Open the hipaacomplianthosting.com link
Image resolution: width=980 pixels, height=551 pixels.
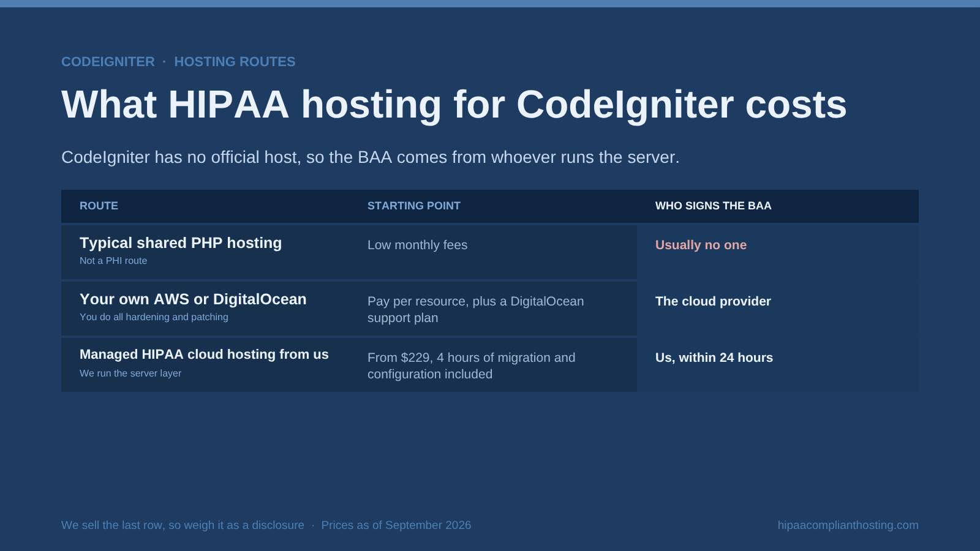coord(848,525)
